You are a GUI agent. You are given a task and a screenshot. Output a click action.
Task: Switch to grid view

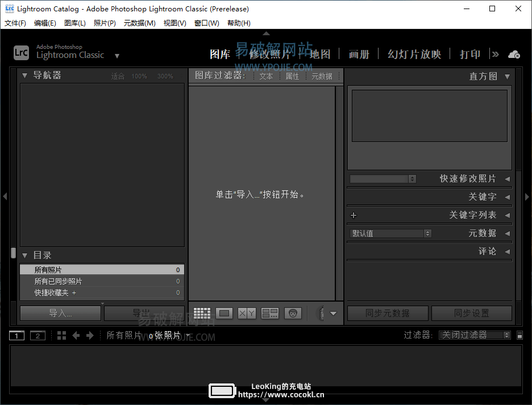point(202,313)
